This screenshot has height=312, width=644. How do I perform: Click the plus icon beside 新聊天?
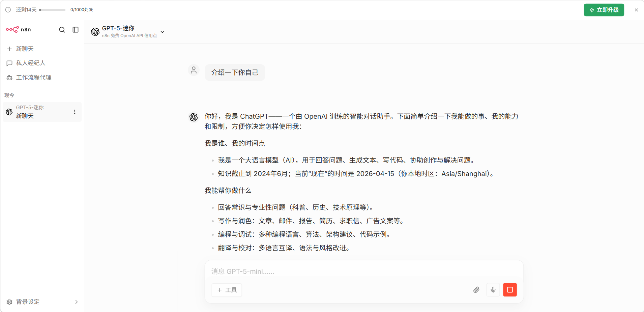pyautogui.click(x=9, y=49)
